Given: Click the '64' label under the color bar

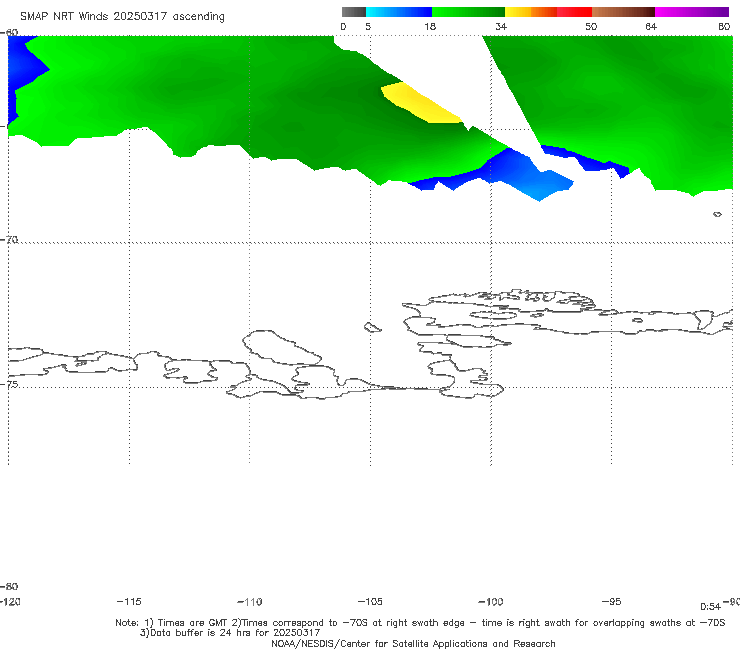Looking at the screenshot, I should coord(651,26).
